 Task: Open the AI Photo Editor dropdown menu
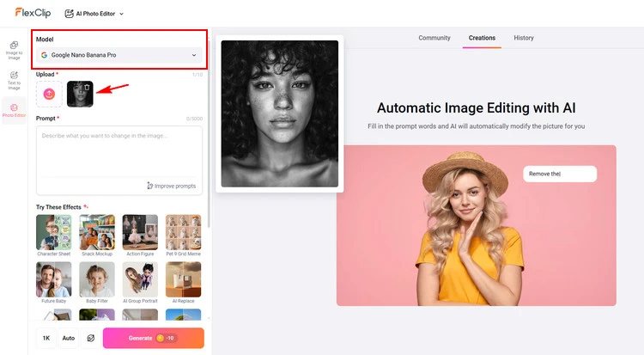[x=94, y=14]
